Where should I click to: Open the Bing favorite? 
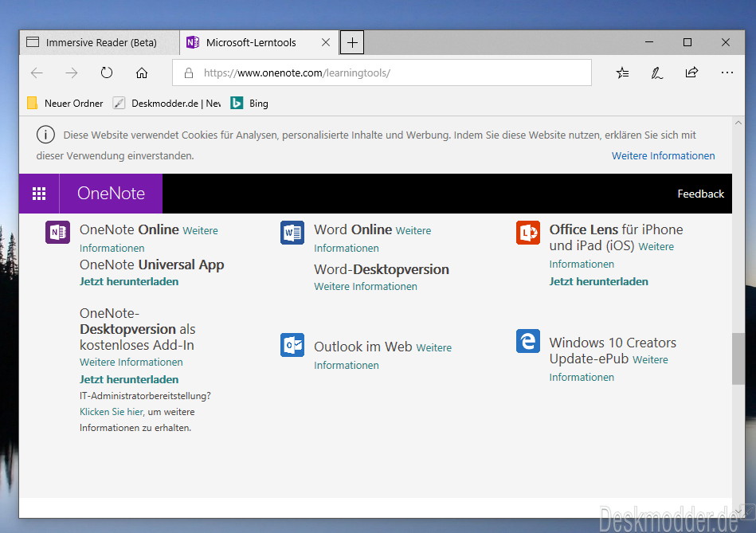(249, 104)
